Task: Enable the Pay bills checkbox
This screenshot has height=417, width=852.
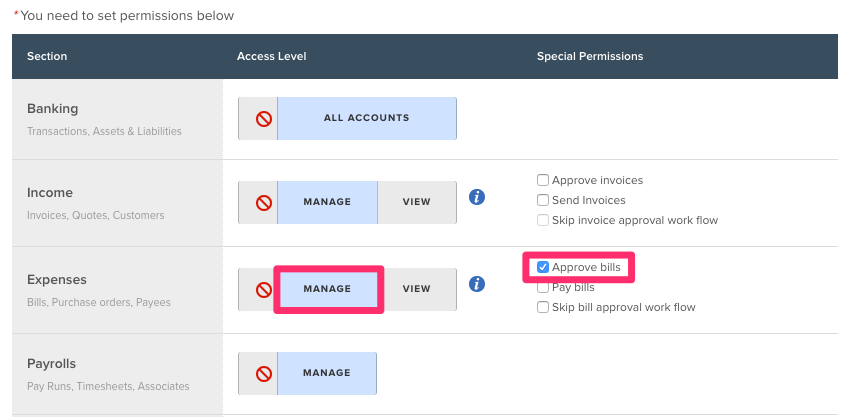Action: [x=542, y=287]
